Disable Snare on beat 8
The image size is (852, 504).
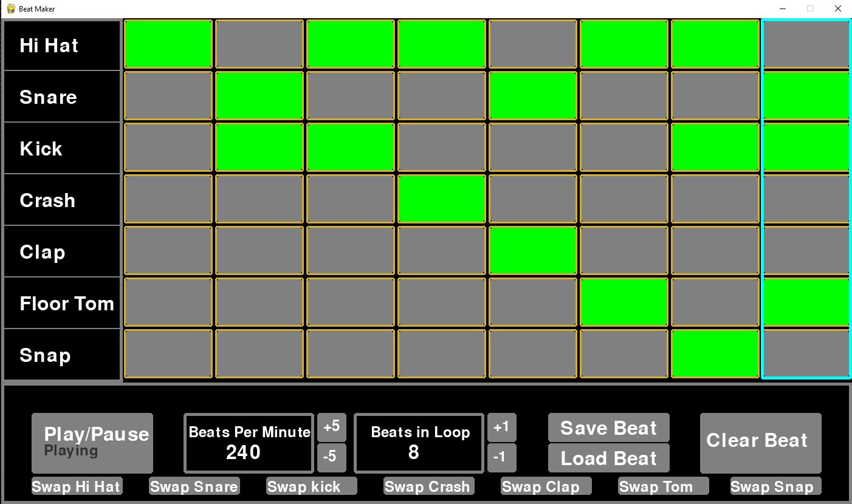806,96
